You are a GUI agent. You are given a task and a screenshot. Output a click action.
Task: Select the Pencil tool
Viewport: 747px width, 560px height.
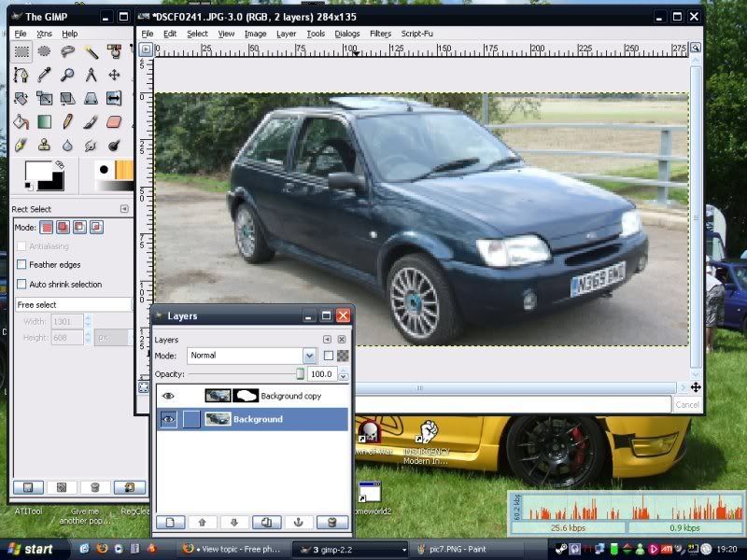[67, 122]
